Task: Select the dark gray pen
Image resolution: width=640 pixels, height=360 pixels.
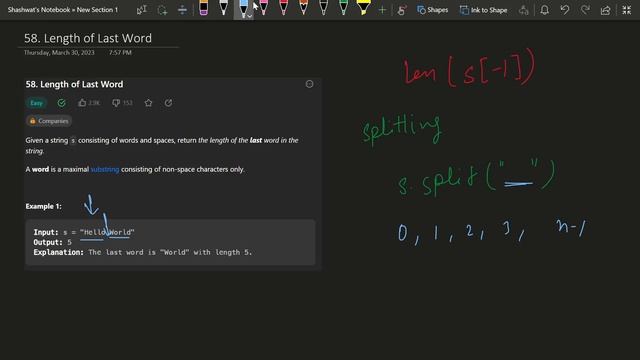Action: tap(324, 8)
